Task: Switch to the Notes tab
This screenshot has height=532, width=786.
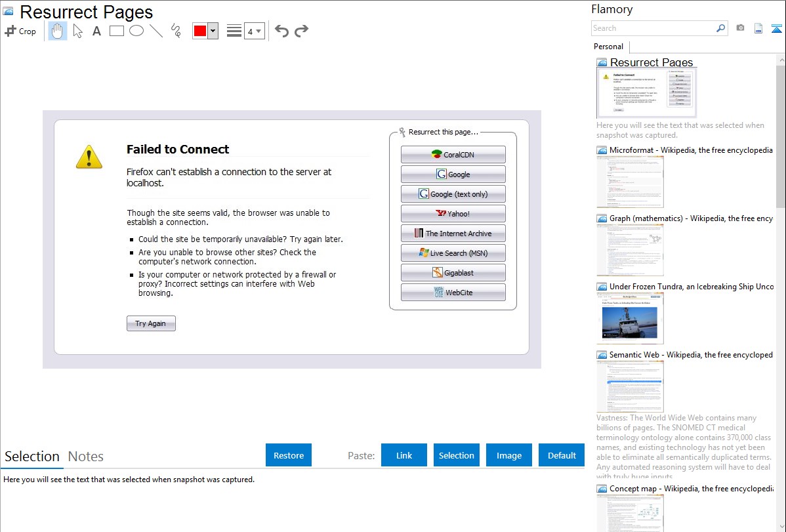Action: click(x=86, y=457)
